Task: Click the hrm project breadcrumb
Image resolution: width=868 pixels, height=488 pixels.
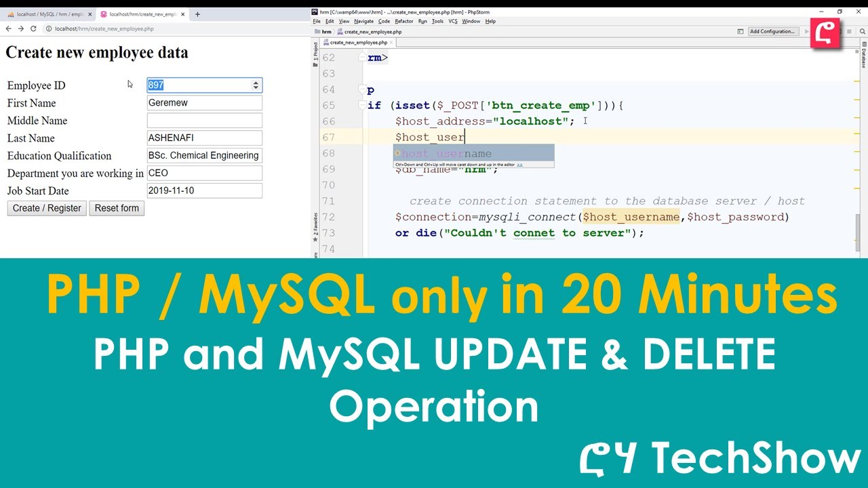Action: click(x=324, y=31)
